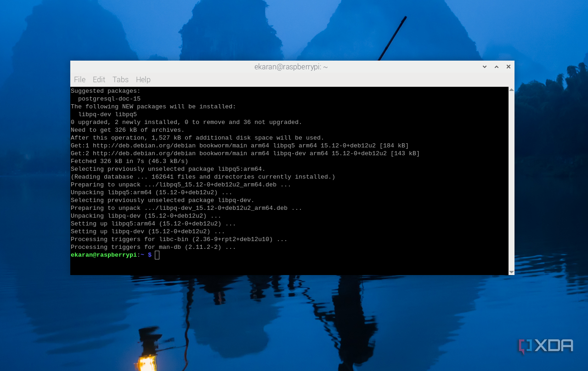
Task: Click the scrollbar up arrow
Action: click(x=511, y=90)
